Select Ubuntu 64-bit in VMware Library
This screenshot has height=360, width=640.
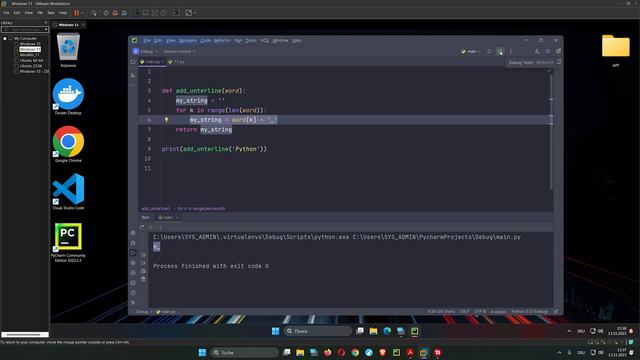(31, 60)
